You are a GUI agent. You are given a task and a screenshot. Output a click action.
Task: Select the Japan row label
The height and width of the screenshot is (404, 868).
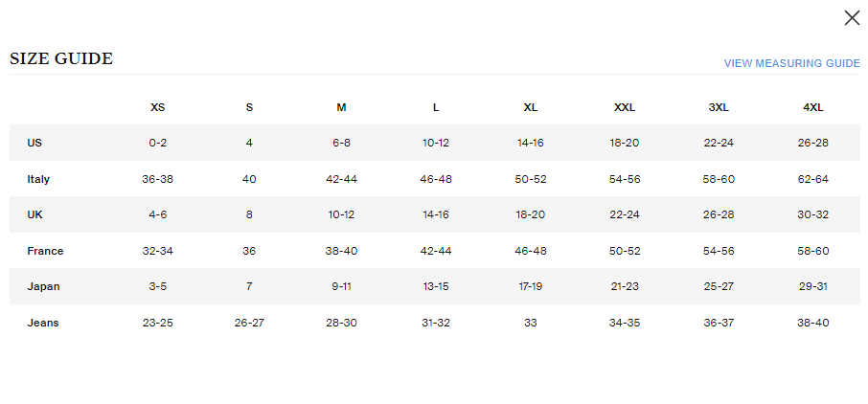42,286
